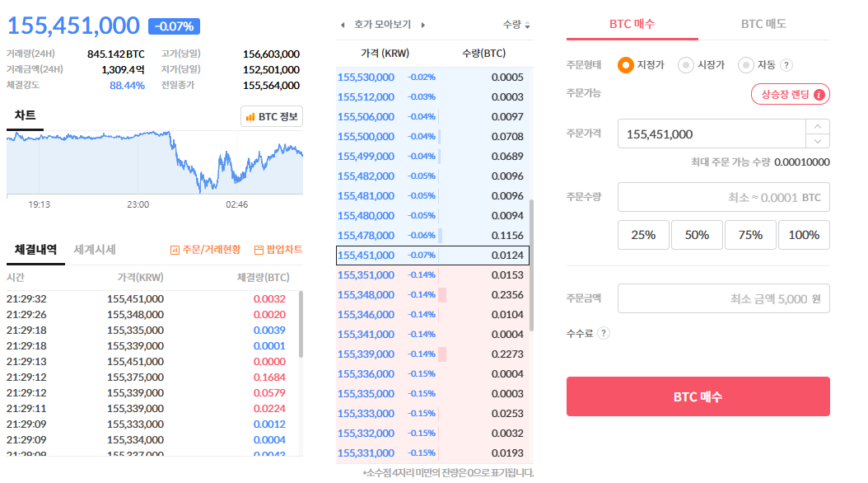Click the large current price 155,451,000

click(x=73, y=26)
